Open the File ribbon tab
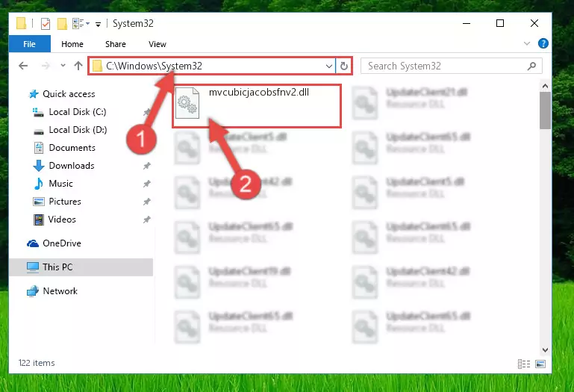The height and width of the screenshot is (392, 574). click(x=30, y=44)
